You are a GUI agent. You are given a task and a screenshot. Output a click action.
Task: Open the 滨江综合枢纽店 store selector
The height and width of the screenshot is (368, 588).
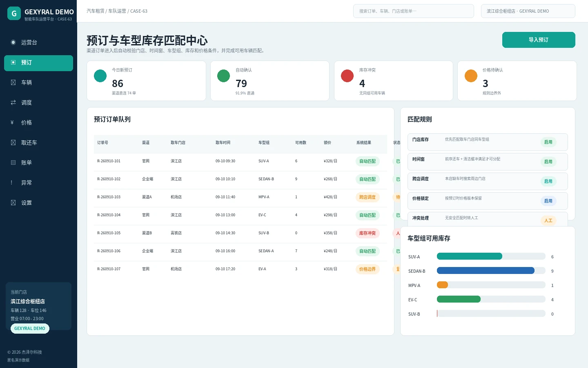click(x=528, y=11)
